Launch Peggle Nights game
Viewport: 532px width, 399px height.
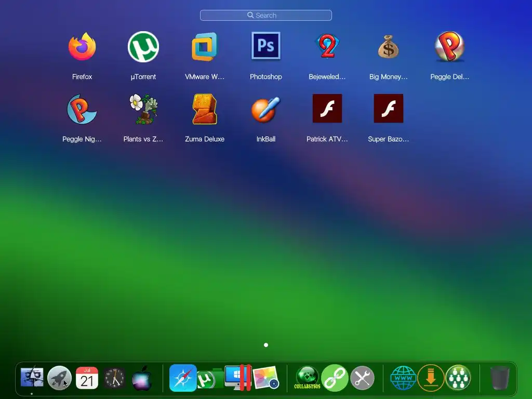pyautogui.click(x=82, y=109)
